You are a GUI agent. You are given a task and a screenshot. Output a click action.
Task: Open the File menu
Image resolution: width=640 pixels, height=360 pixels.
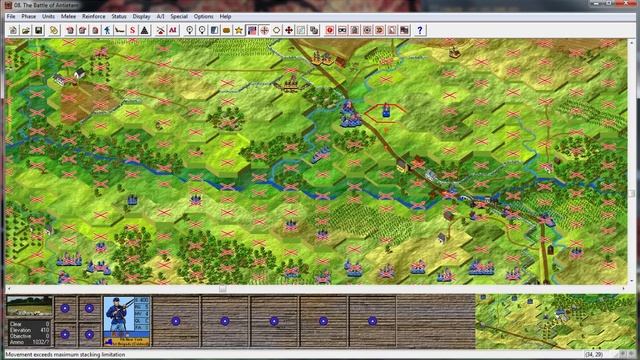pyautogui.click(x=11, y=16)
